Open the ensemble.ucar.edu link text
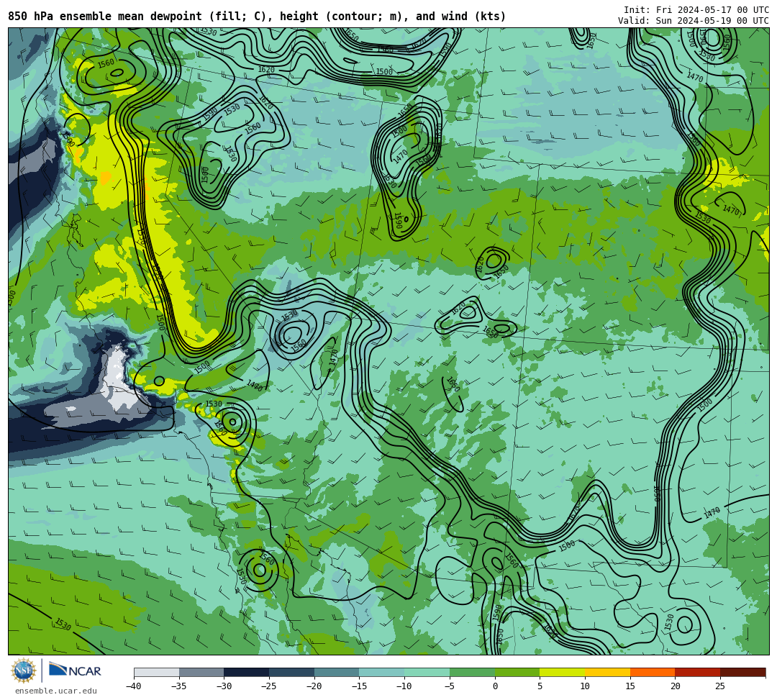Screen dimensions: 777x700 click(56, 691)
